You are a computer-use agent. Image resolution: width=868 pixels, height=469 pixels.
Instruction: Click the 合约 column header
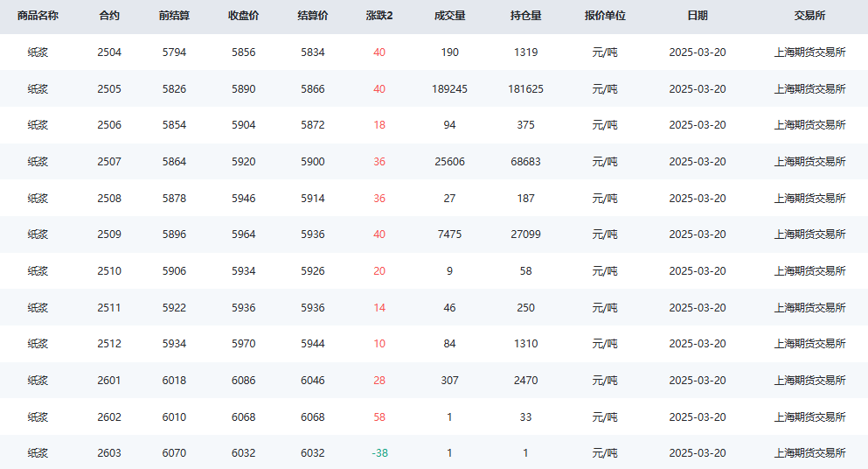(x=109, y=16)
